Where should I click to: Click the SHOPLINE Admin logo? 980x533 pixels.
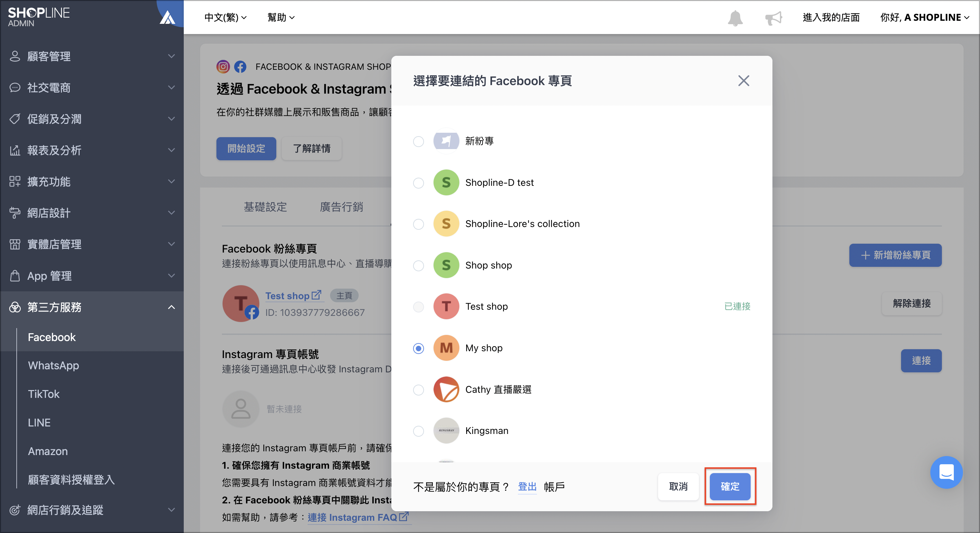pyautogui.click(x=38, y=17)
